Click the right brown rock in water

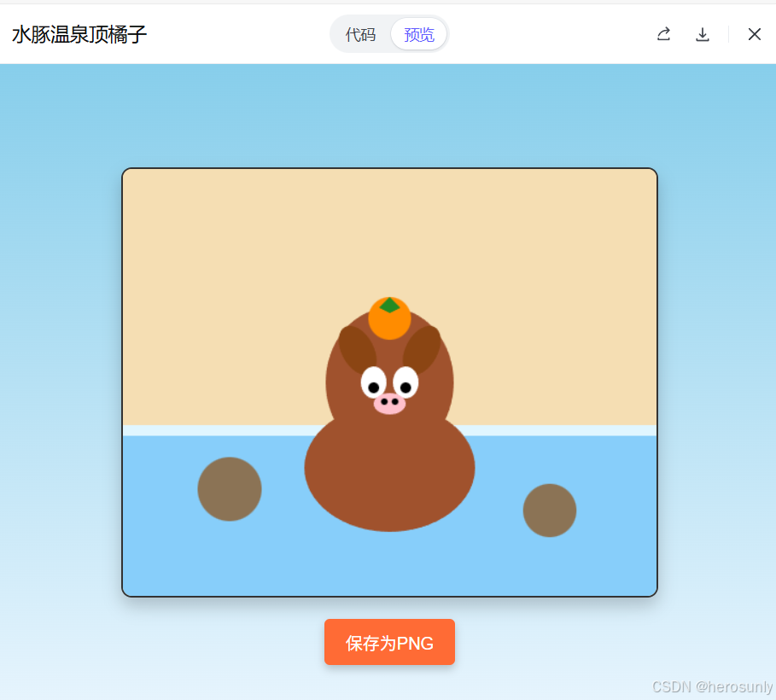550,510
